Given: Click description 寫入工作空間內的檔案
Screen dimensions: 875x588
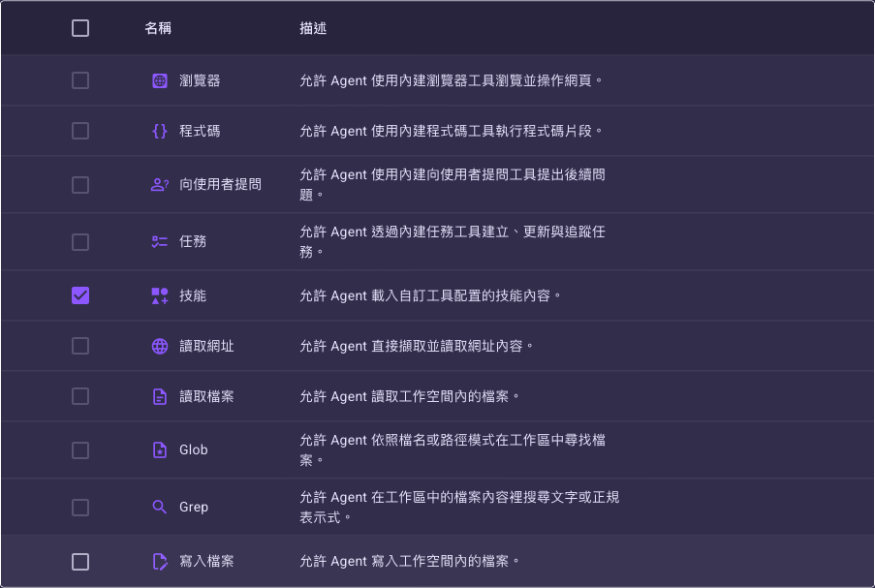Looking at the screenshot, I should 410,561.
